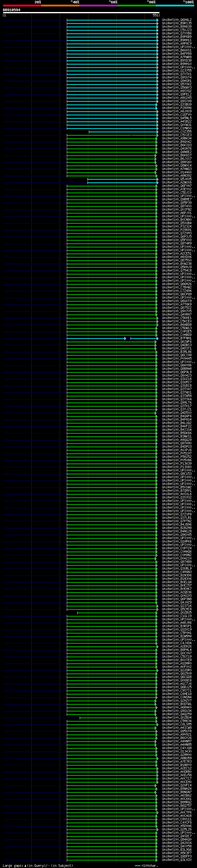The height and width of the screenshot is (868, 197).
Task: Click the green alignment bar for UniRef100_P13060
Action: click(x=112, y=467)
